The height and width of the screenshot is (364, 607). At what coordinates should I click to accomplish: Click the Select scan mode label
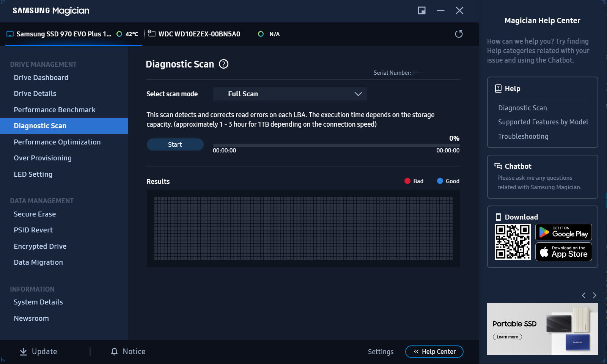point(172,94)
